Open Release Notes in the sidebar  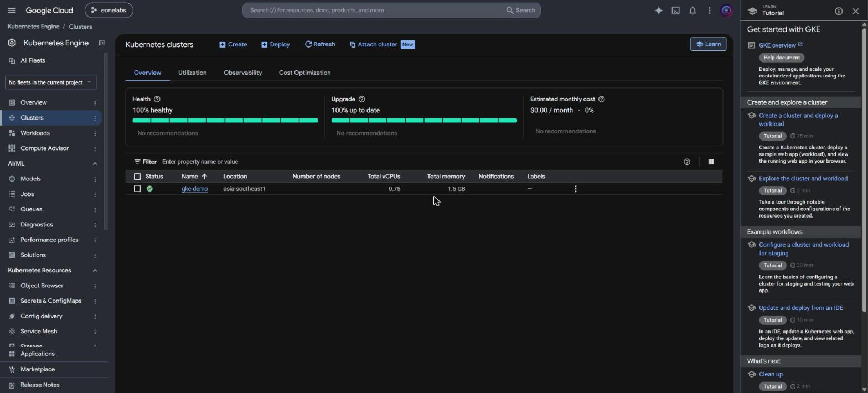40,385
